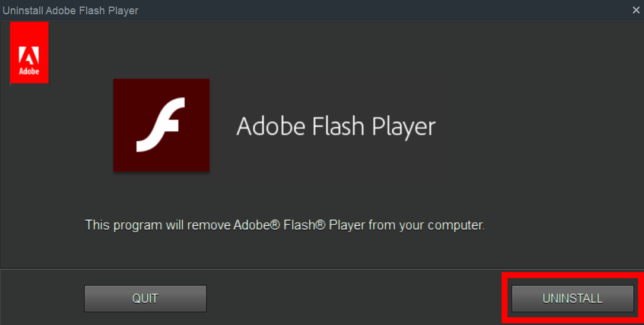This screenshot has width=644, height=325.
Task: Click "Adobe®" in the description sentence
Action: tap(256, 226)
